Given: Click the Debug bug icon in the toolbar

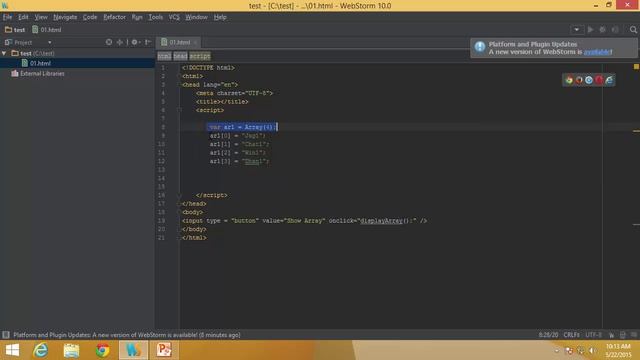Looking at the screenshot, I should click(x=602, y=29).
